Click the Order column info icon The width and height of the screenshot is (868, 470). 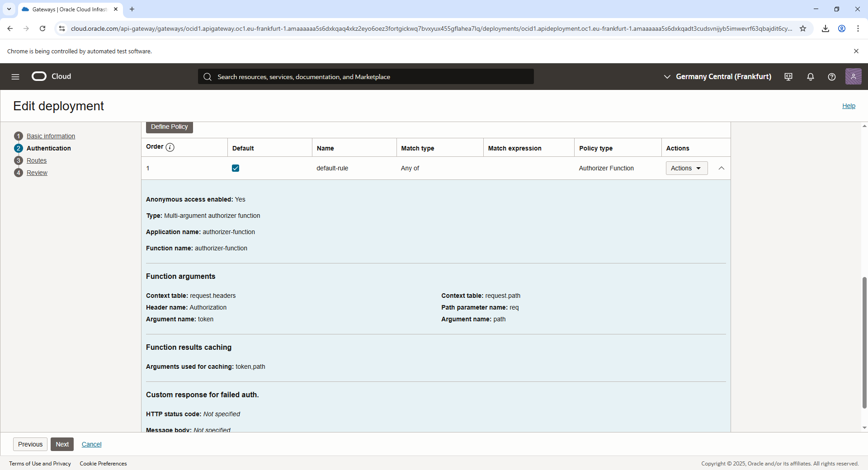[x=170, y=147]
